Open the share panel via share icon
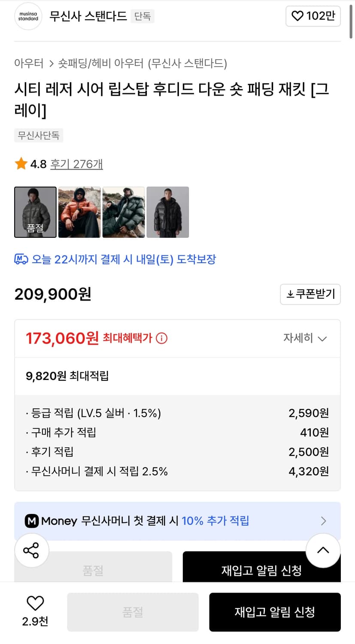Image resolution: width=355 pixels, height=644 pixels. [x=32, y=550]
